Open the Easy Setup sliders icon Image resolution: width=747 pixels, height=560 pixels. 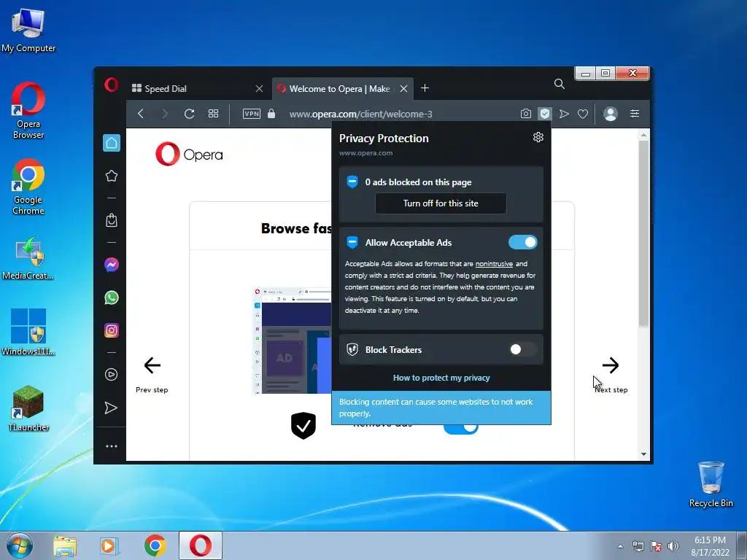[x=635, y=114]
